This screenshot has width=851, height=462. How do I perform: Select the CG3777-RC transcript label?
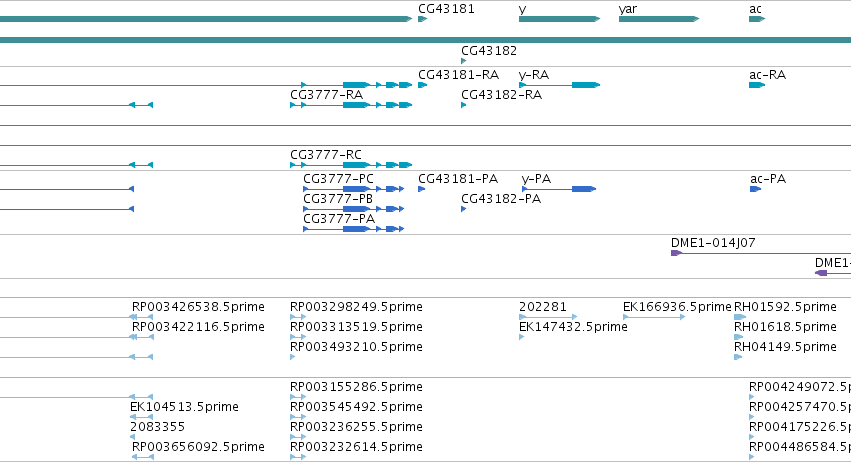tap(326, 155)
